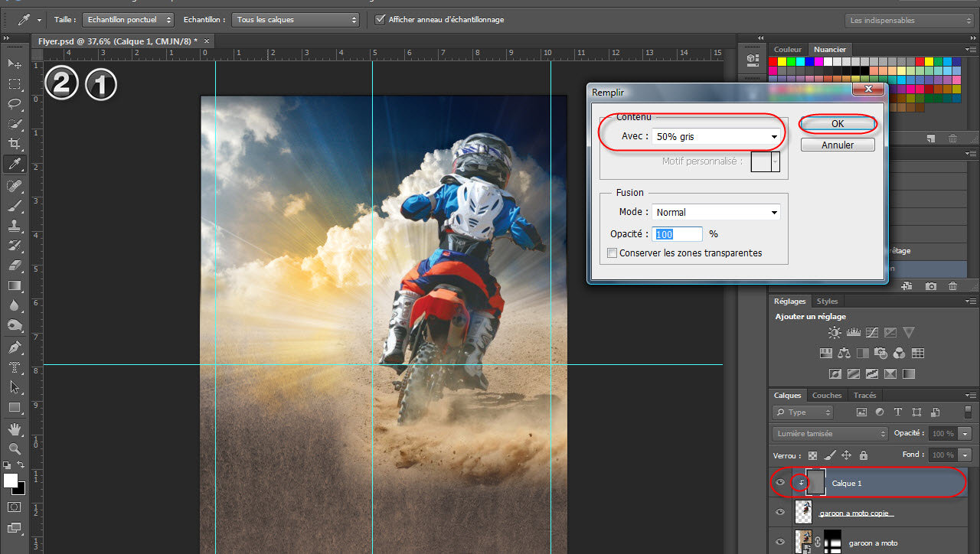Click the foreground color swatch
The height and width of the screenshot is (554, 980).
(x=10, y=481)
